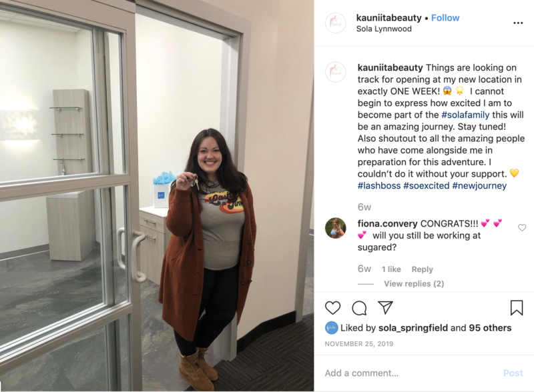Save post with bookmark icon
Screen dimensions: 534x392
(x=516, y=307)
